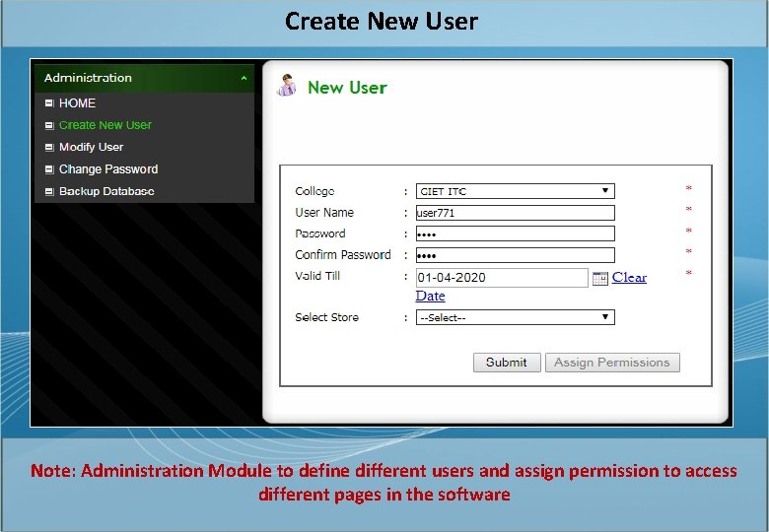
Task: Click the Select Store label
Action: pos(326,317)
